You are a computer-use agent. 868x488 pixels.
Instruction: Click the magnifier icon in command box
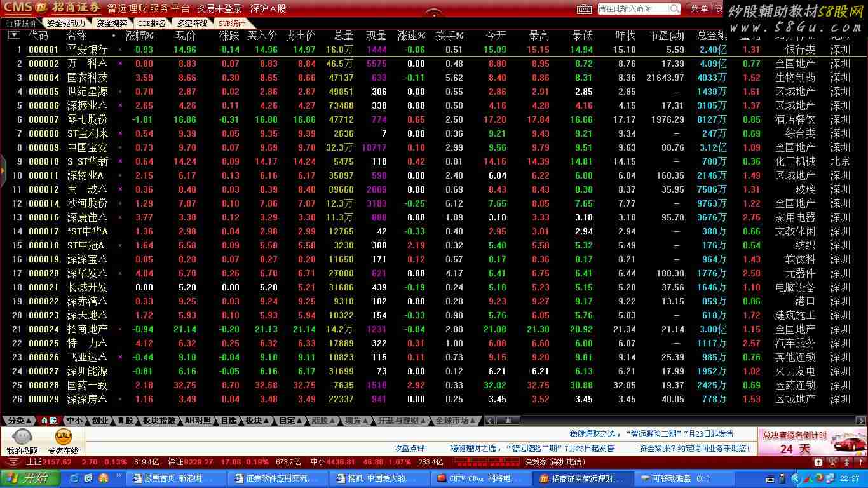coord(674,8)
